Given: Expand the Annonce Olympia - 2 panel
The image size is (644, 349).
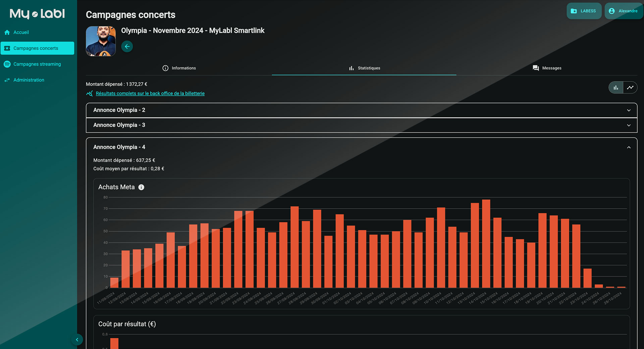Looking at the screenshot, I should tap(629, 110).
